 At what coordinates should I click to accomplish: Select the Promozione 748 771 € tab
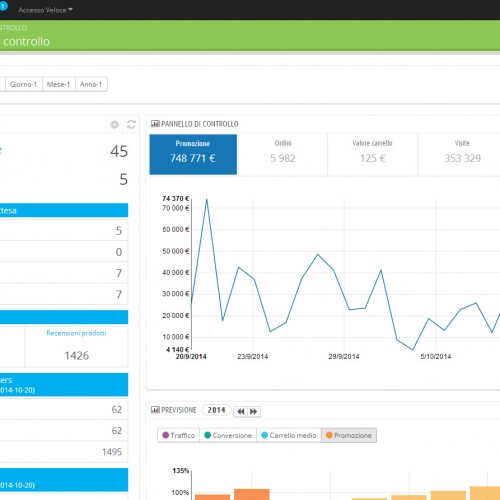(193, 154)
